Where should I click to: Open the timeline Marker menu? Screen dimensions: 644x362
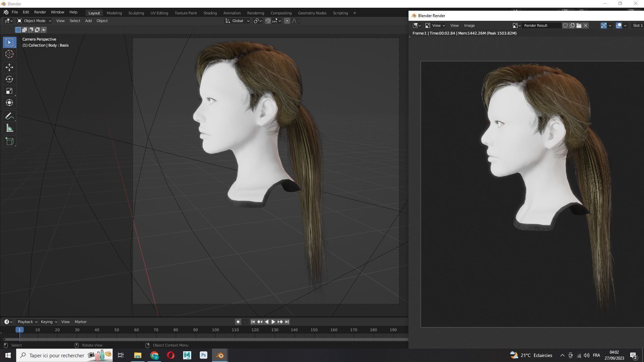pyautogui.click(x=80, y=322)
